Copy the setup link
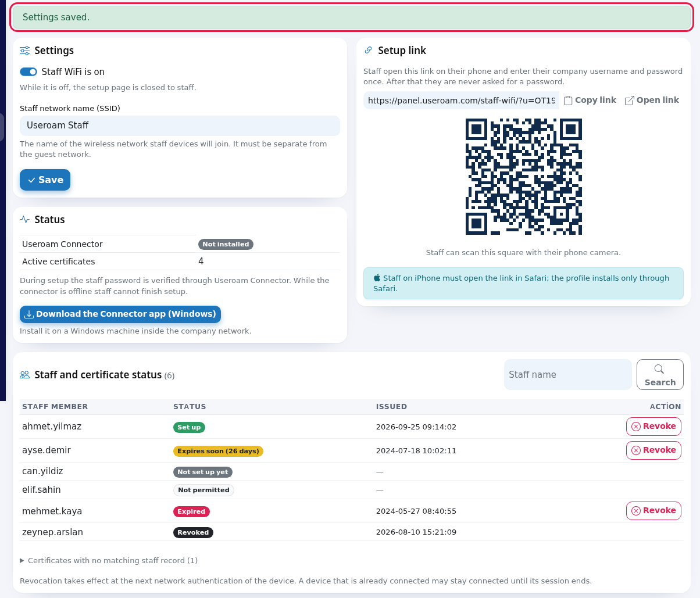This screenshot has height=598, width=700. 590,100
